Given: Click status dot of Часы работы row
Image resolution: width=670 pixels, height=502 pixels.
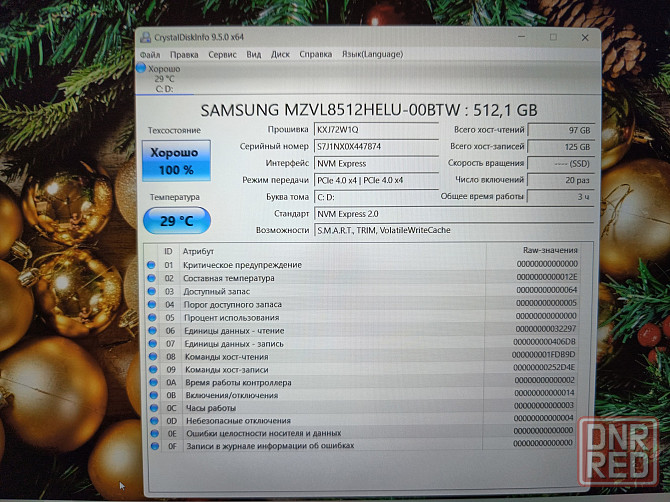Looking at the screenshot, I should tap(154, 408).
